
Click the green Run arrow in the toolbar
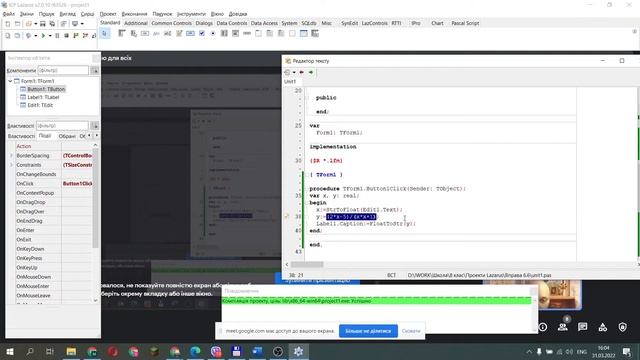tap(43, 36)
